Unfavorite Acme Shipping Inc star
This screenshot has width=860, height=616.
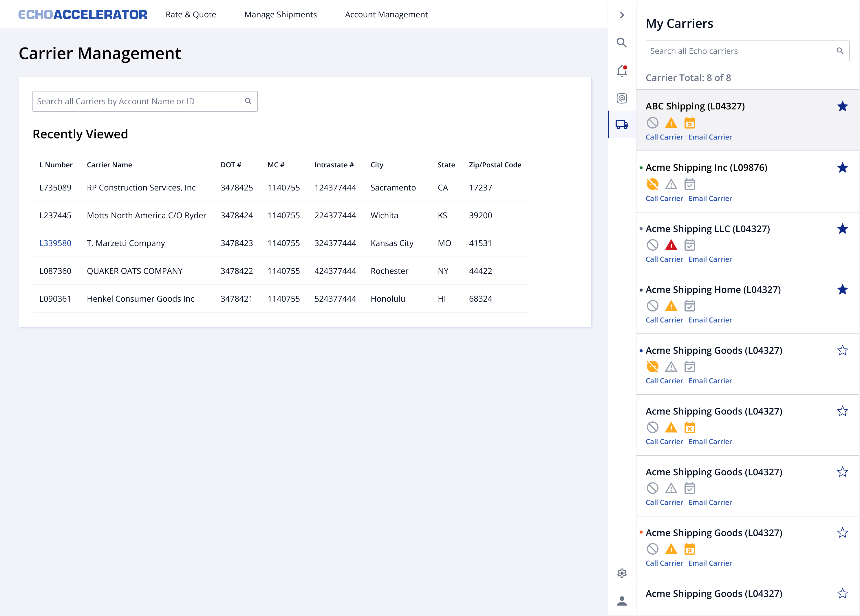[x=843, y=168]
